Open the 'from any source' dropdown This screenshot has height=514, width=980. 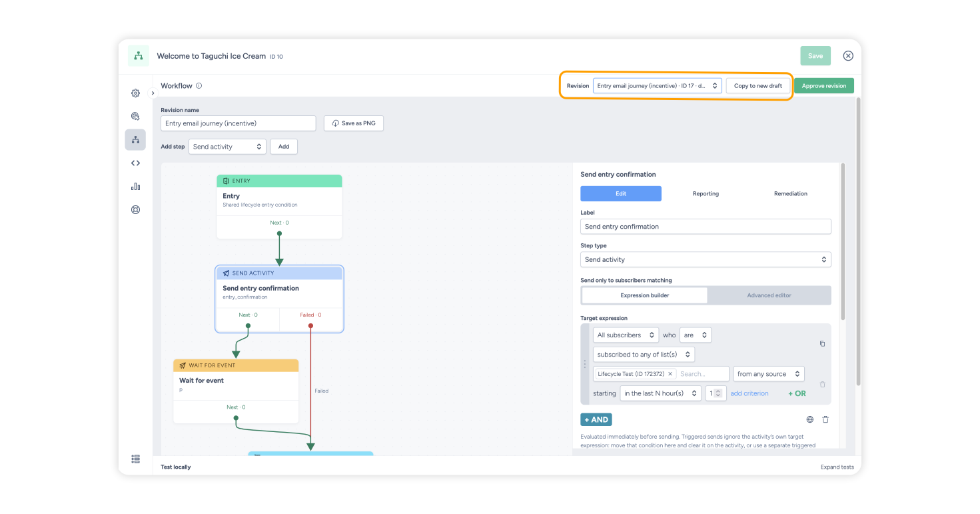coord(768,374)
